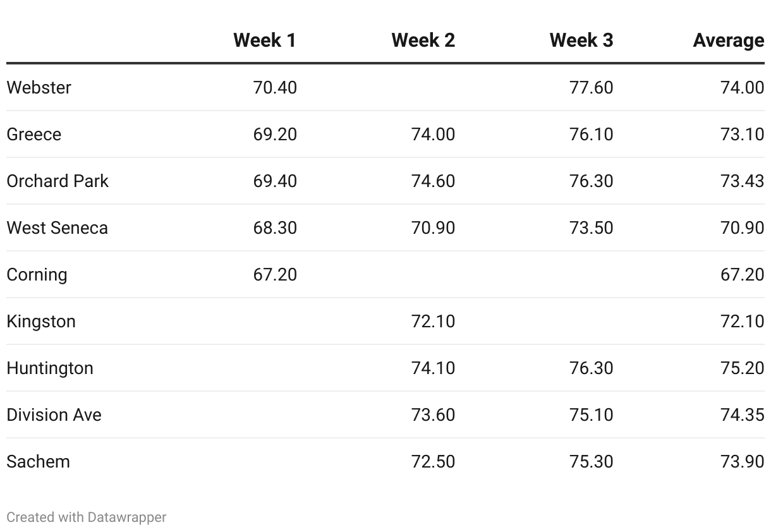Viewport: 771px width, 532px height.
Task: Click the Week 2 column header
Action: tap(423, 40)
